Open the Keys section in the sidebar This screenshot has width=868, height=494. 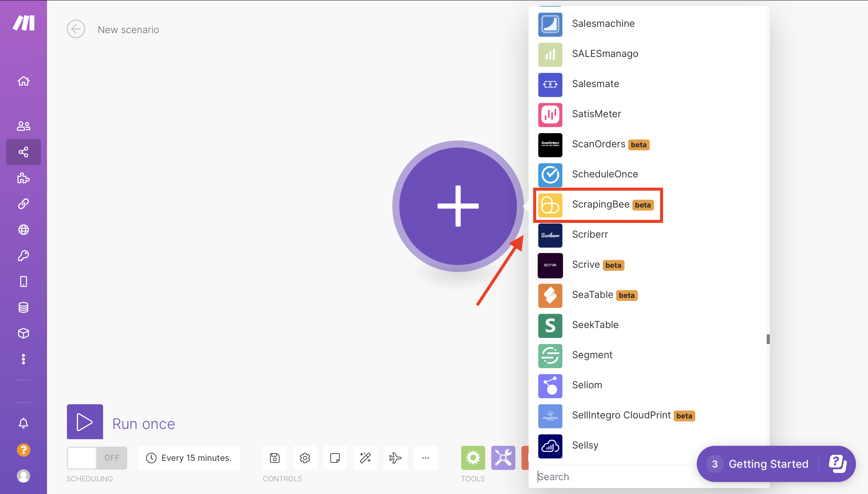tap(23, 255)
